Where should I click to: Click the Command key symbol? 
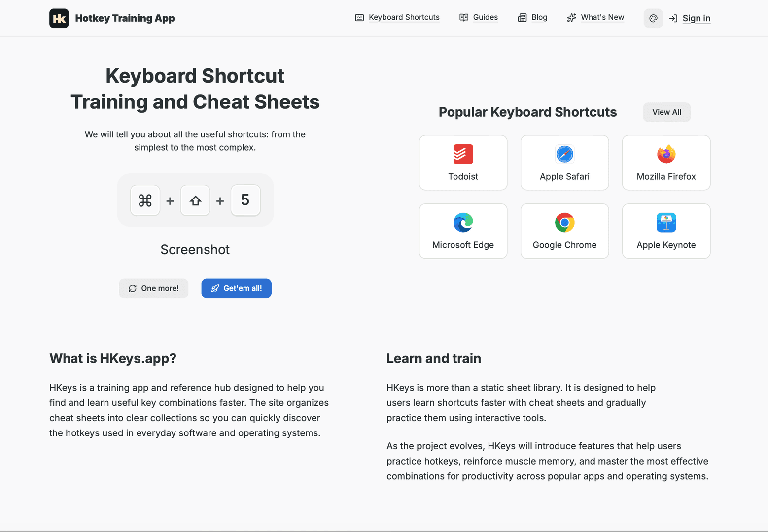click(x=145, y=200)
